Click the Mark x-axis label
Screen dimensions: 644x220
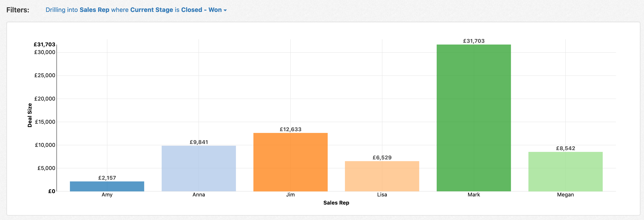474,194
